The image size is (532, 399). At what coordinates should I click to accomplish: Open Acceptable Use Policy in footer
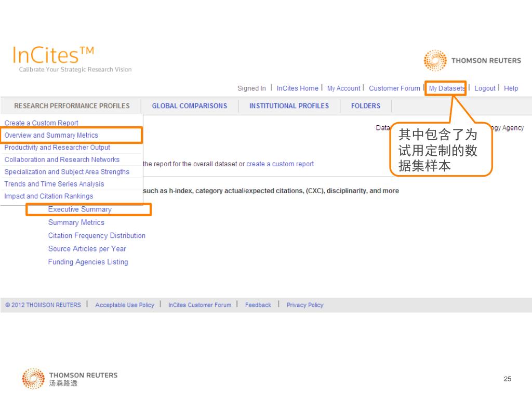pyautogui.click(x=125, y=305)
